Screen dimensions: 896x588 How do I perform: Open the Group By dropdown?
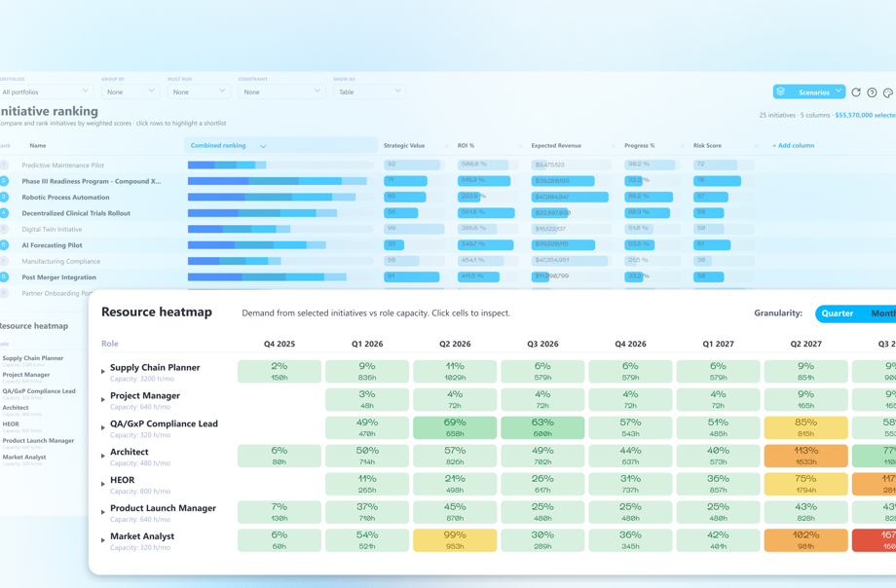point(131,92)
